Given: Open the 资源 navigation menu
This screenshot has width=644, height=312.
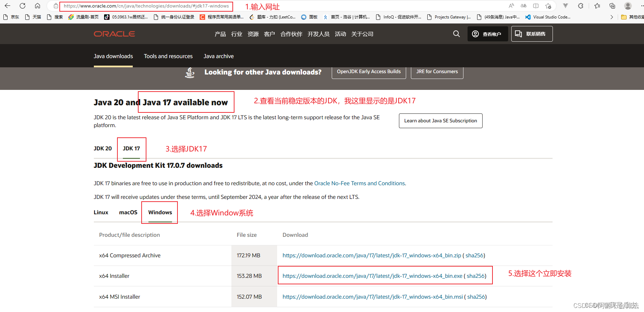Looking at the screenshot, I should click(x=253, y=34).
